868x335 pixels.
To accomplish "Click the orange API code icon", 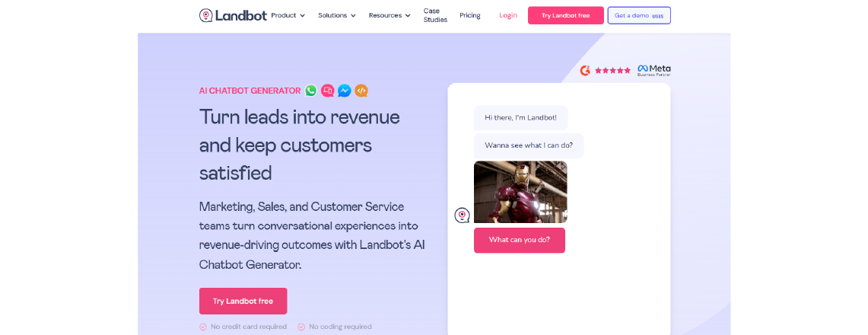I will [x=361, y=91].
